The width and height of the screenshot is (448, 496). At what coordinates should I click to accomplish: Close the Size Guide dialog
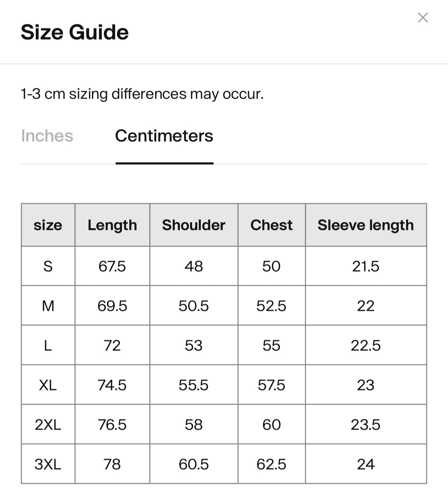[x=423, y=18]
